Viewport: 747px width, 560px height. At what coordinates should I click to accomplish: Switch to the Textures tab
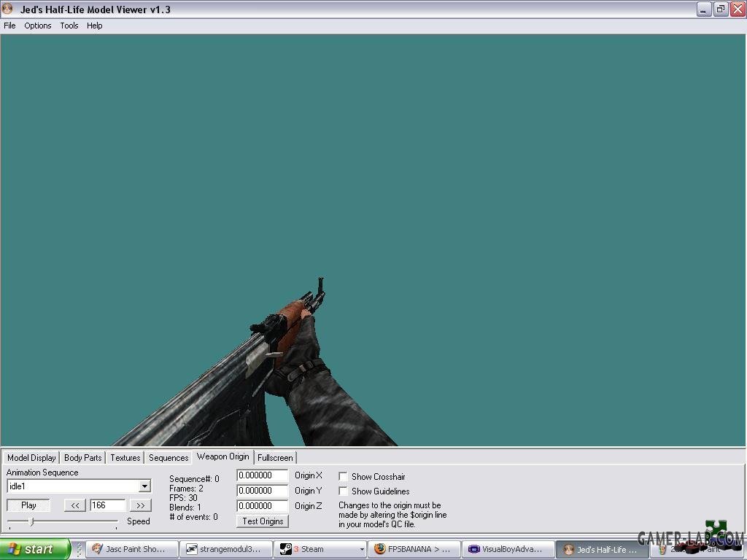[x=125, y=458]
